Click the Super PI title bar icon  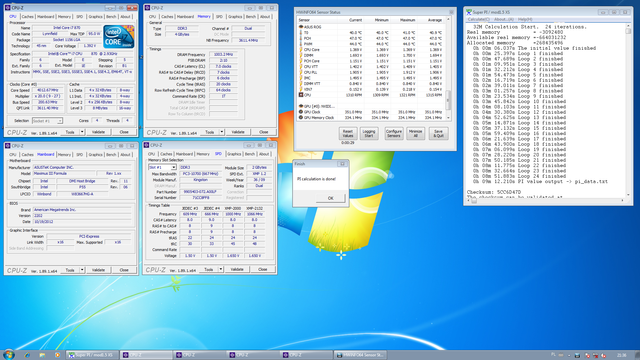[x=469, y=12]
